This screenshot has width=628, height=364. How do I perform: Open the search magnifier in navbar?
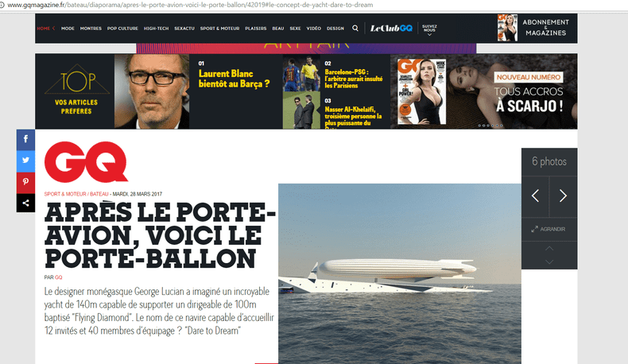click(355, 28)
